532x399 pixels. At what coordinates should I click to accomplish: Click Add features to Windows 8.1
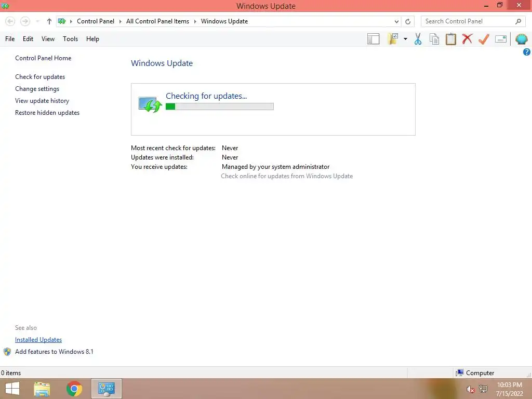click(54, 352)
